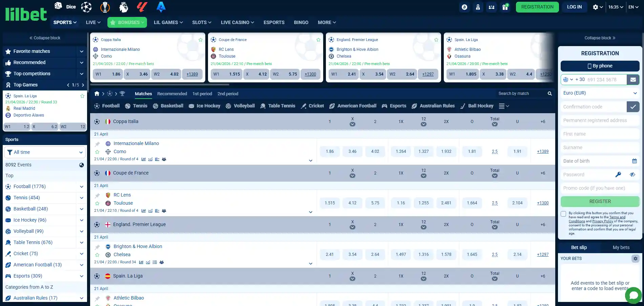Pin the RC Lens match
644x306 pixels.
pyautogui.click(x=97, y=196)
